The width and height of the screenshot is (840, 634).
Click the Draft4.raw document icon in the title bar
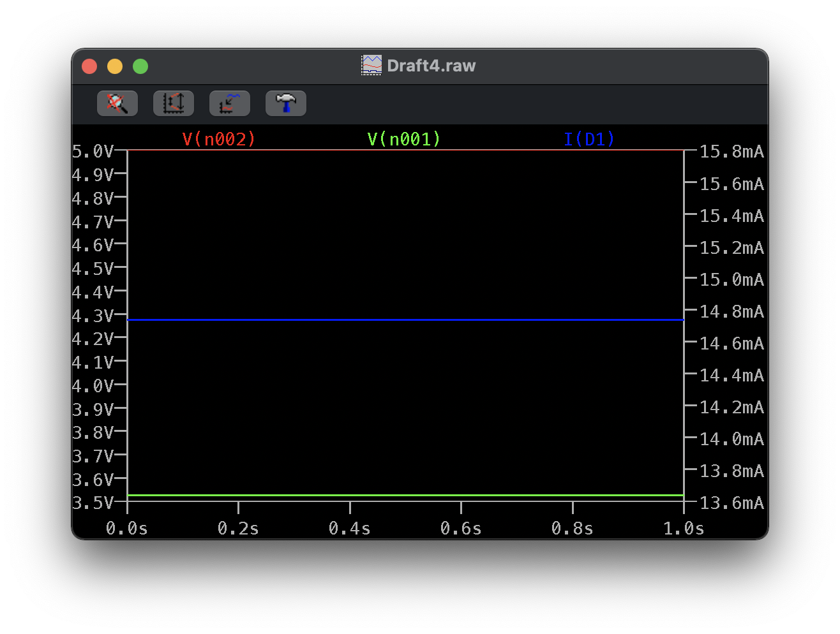point(371,66)
